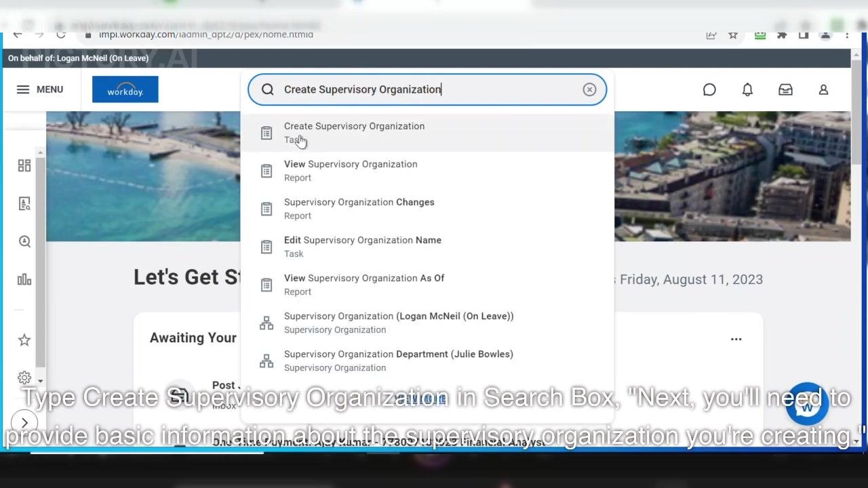Click the browser share icon
Screen dimensions: 868x488
pos(711,35)
